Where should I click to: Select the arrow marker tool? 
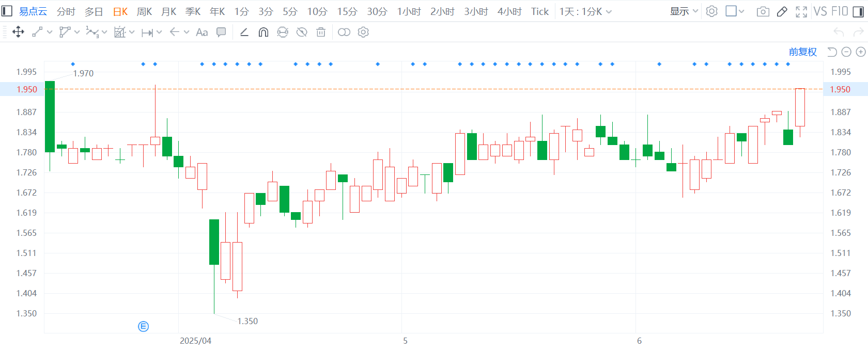(175, 33)
